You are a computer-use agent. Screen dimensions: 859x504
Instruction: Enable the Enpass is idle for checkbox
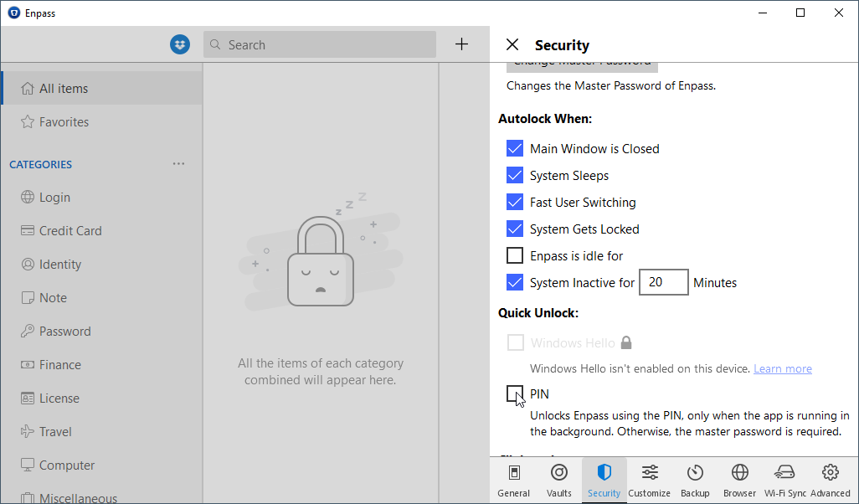(515, 256)
